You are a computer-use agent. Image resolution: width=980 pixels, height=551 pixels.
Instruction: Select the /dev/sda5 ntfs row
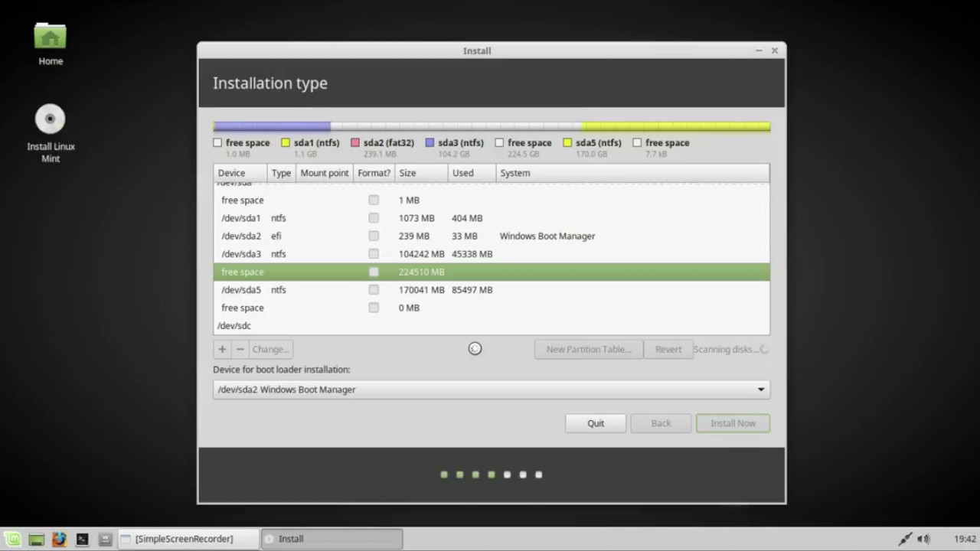tap(492, 290)
